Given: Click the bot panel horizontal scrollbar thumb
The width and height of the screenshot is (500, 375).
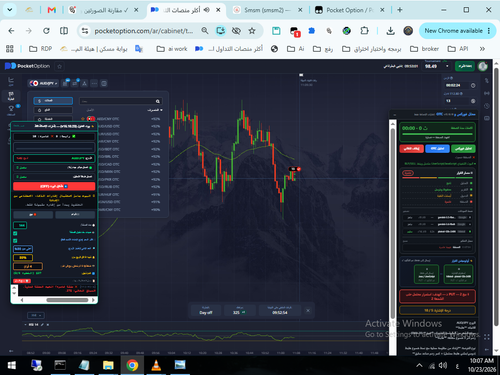Looking at the screenshot, I should pos(67,300).
